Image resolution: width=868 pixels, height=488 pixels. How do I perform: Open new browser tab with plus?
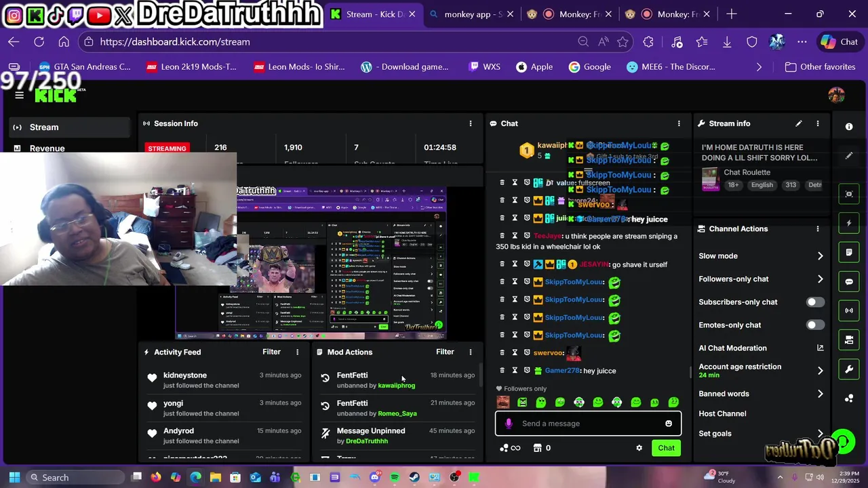(x=732, y=14)
